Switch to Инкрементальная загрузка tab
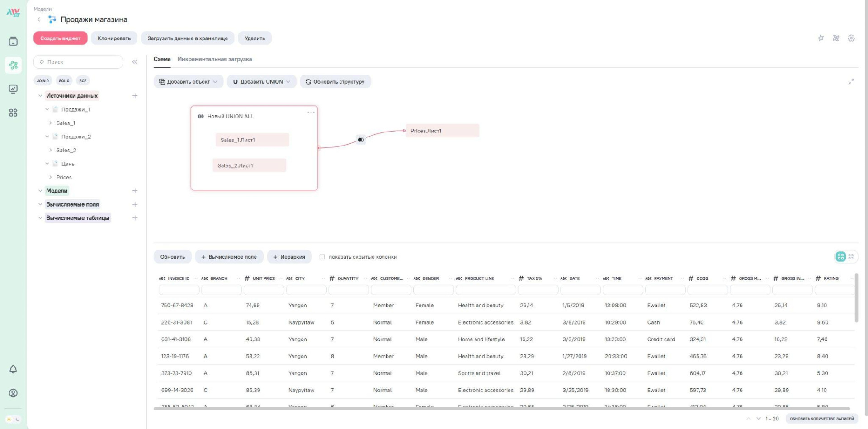Viewport: 868px width, 429px height. coord(214,59)
